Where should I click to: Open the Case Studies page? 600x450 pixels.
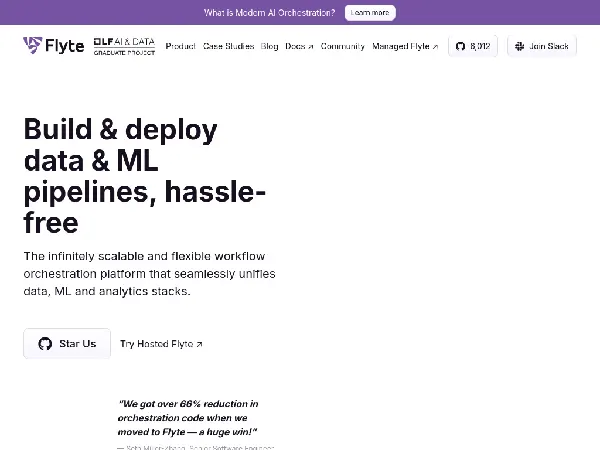pyautogui.click(x=228, y=46)
